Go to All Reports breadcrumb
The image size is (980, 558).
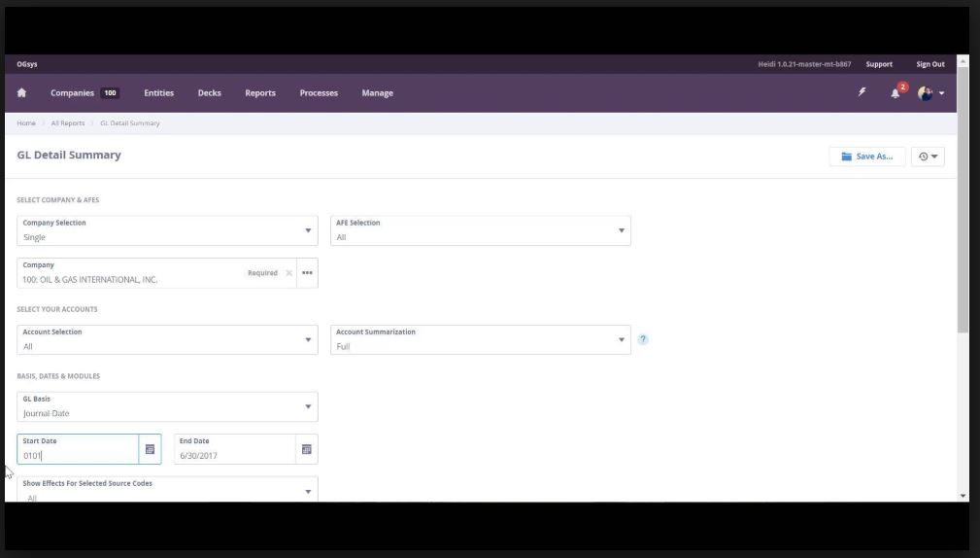click(67, 123)
